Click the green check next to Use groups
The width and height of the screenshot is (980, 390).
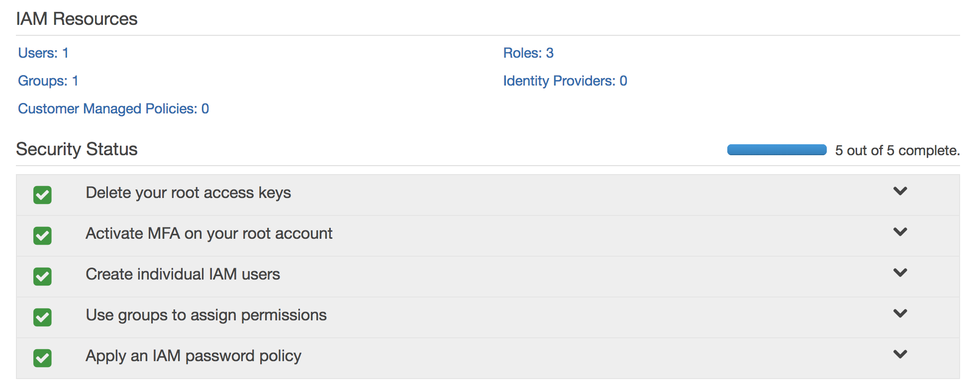[42, 317]
